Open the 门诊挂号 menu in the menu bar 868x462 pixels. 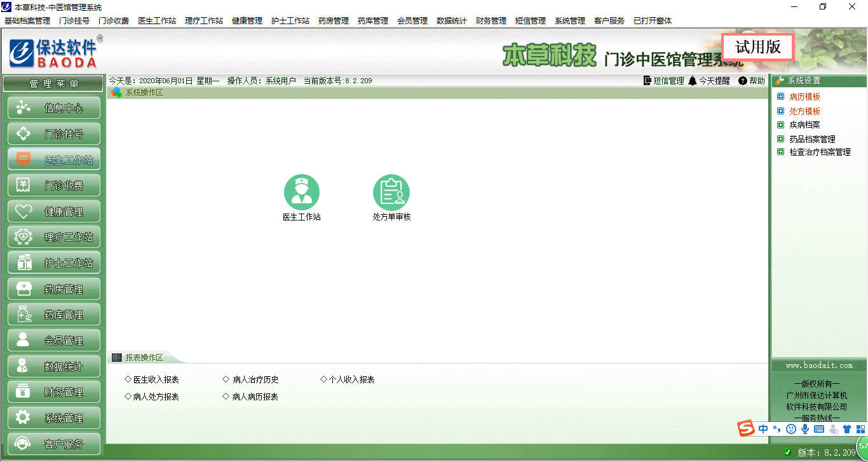pyautogui.click(x=74, y=20)
